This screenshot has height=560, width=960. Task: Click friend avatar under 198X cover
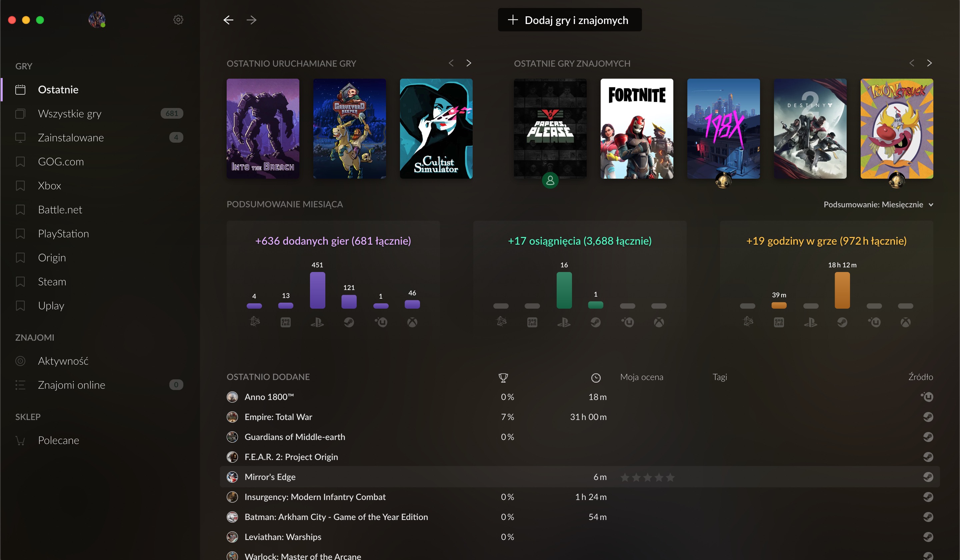point(723,180)
